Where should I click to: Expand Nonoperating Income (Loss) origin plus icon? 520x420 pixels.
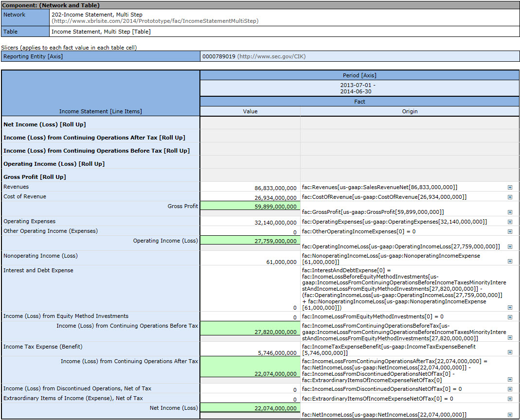pyautogui.click(x=510, y=261)
